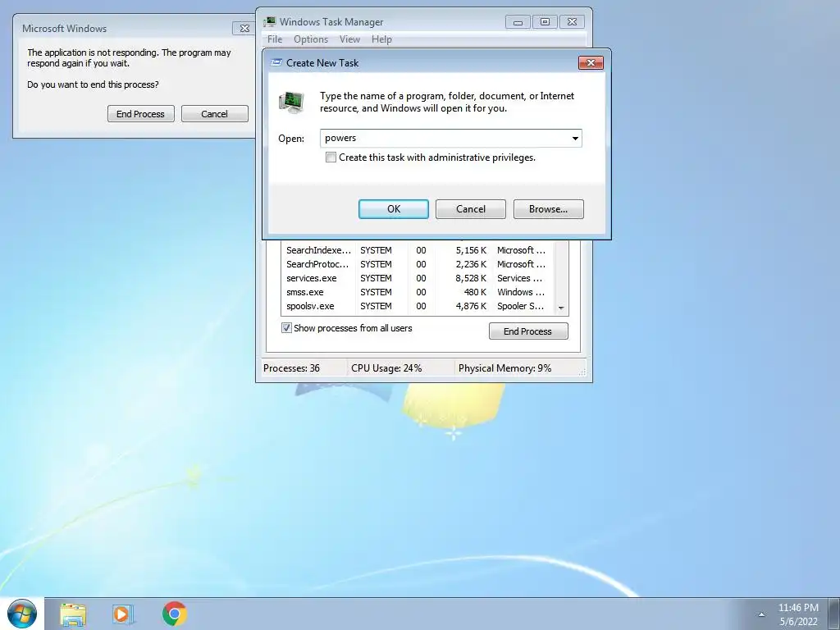Open the View menu in Task Manager
This screenshot has height=630, width=840.
[349, 39]
